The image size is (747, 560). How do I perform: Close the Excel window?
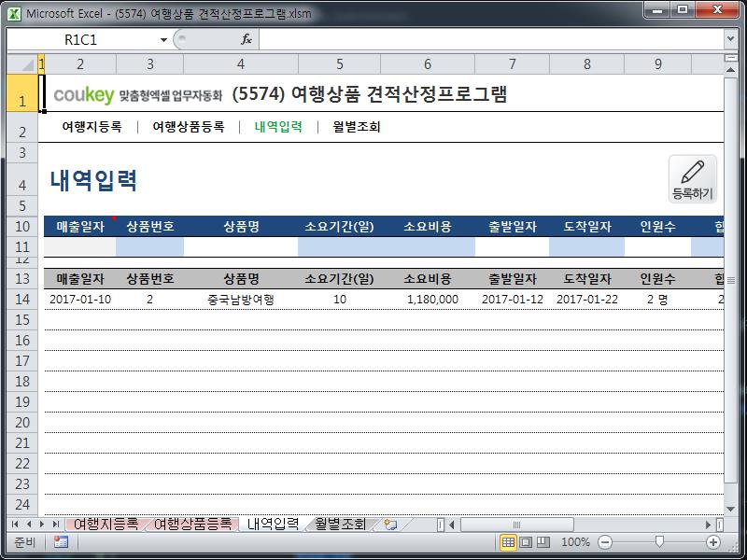[717, 10]
